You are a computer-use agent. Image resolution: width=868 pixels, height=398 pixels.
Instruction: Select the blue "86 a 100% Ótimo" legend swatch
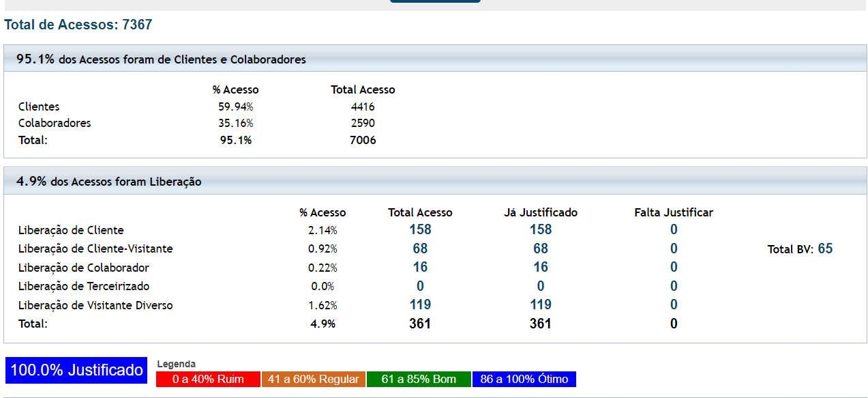click(x=524, y=379)
